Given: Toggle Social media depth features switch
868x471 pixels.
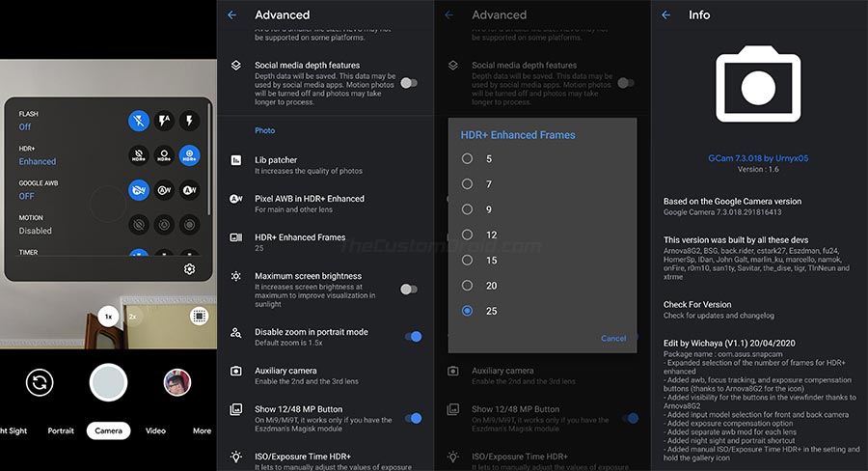Looking at the screenshot, I should pos(409,83).
